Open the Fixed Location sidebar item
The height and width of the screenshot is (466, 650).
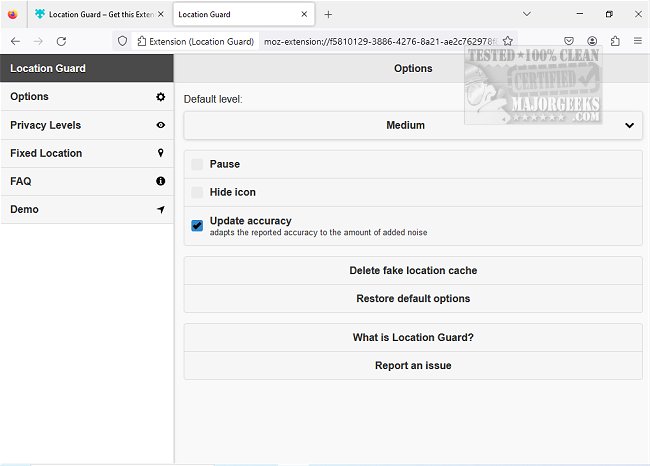coord(87,153)
